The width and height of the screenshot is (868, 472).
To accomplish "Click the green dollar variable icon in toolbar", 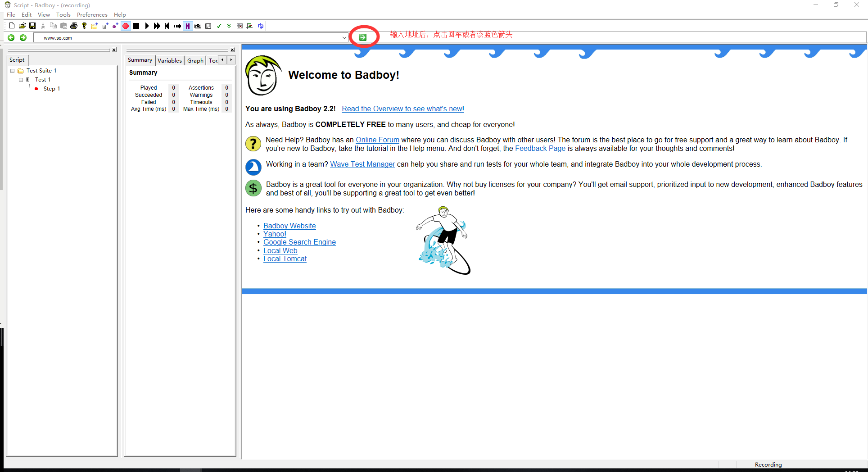I will pyautogui.click(x=229, y=26).
